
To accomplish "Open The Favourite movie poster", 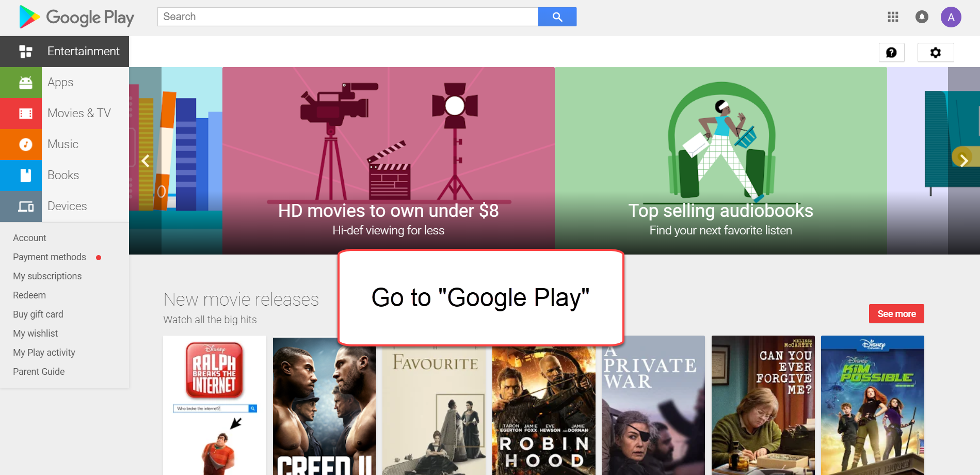I will point(434,410).
